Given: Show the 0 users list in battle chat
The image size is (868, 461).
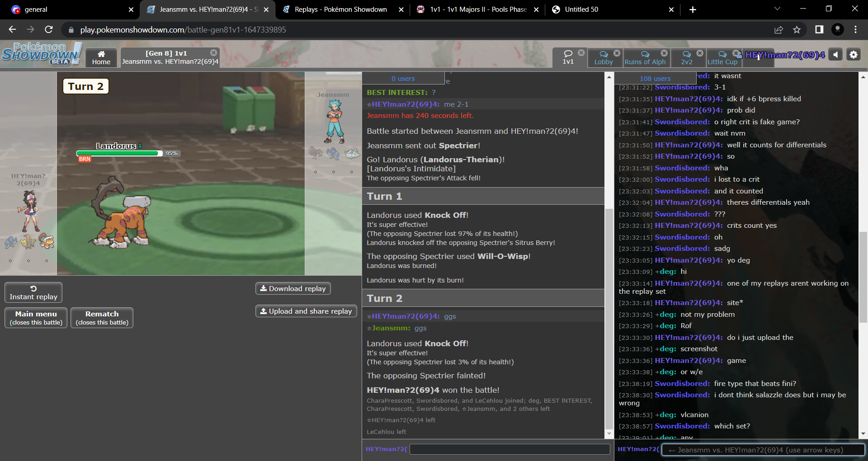Looking at the screenshot, I should (x=403, y=78).
